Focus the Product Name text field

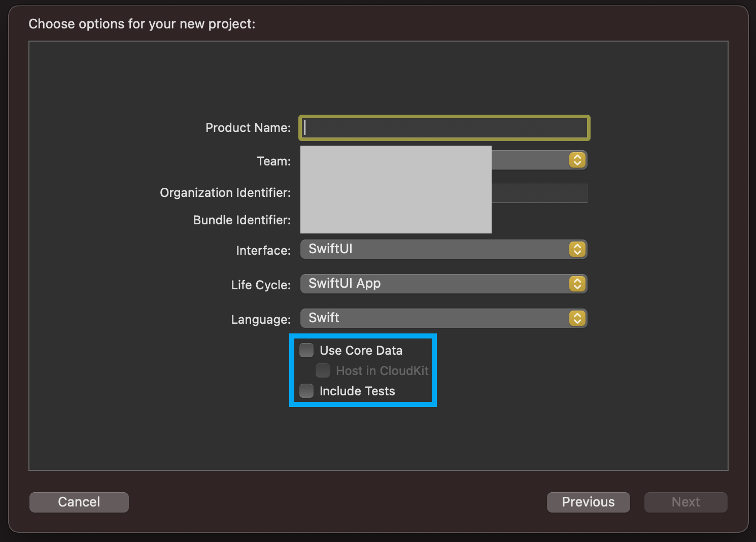click(444, 128)
